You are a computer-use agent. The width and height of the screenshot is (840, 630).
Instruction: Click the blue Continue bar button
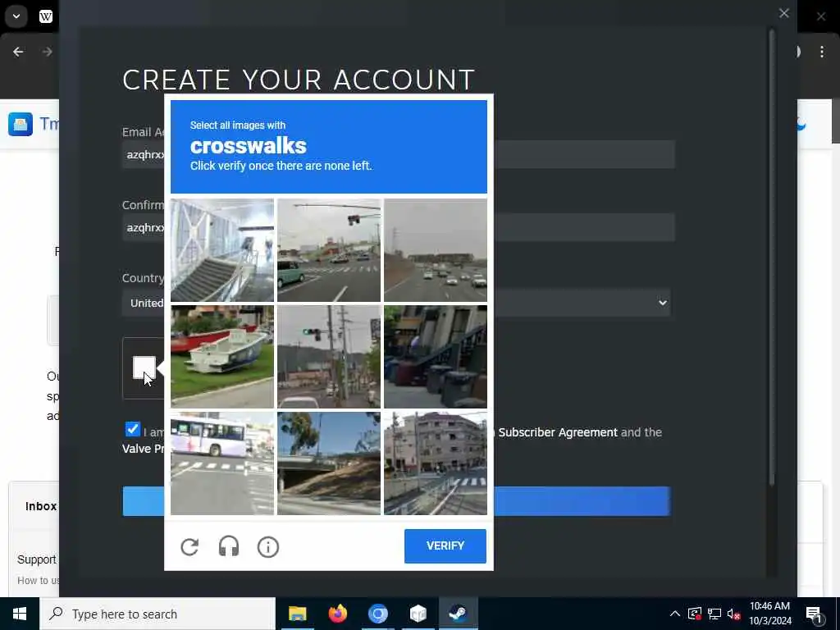pyautogui.click(x=396, y=501)
